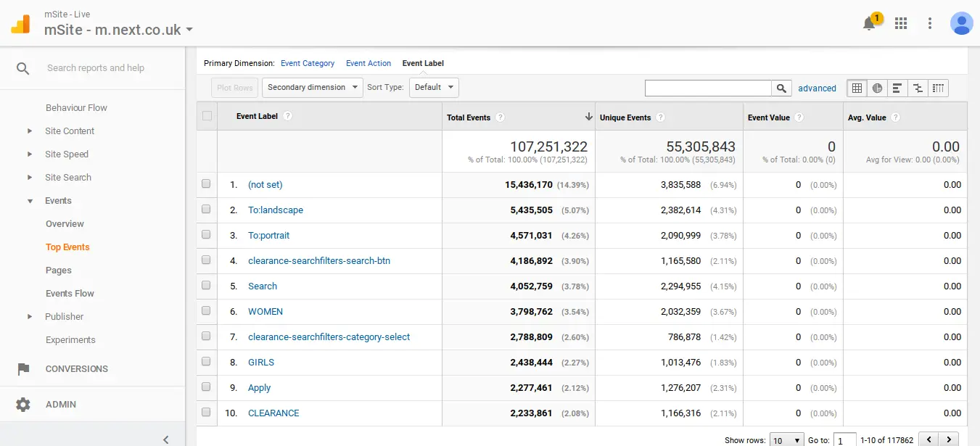Toggle the select-all rows checkbox
The width and height of the screenshot is (980, 446).
(207, 116)
